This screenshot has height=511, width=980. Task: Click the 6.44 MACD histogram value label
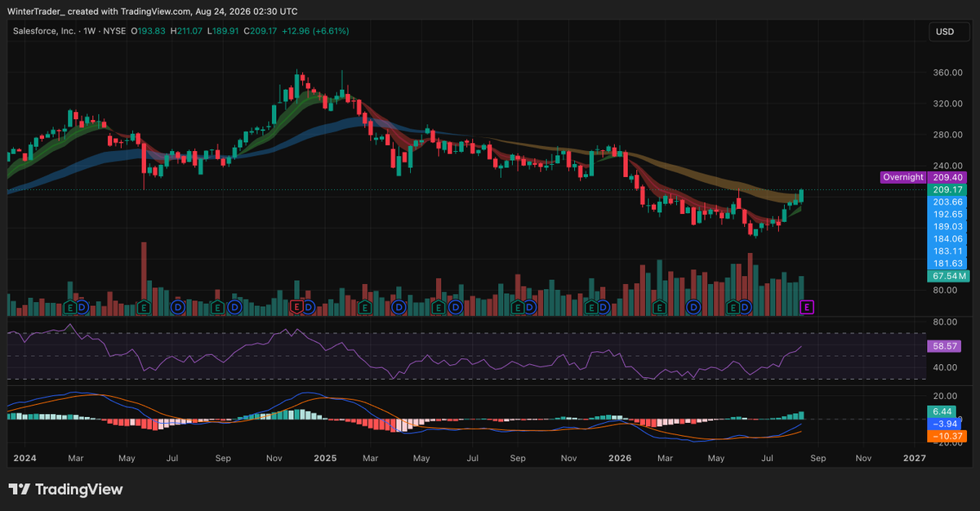942,411
